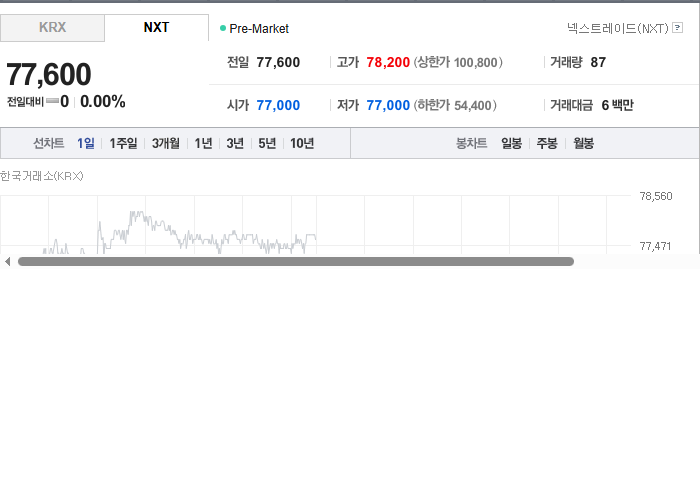Open the Nextrade (NXT) help icon
Viewport: 700px width, 490px height.
[x=677, y=28]
